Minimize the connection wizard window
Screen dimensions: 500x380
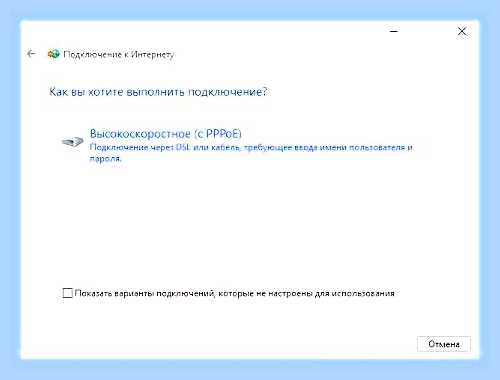point(394,31)
